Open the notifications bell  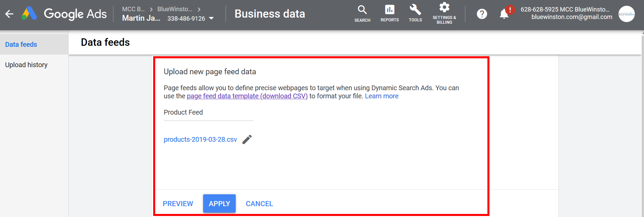[504, 14]
